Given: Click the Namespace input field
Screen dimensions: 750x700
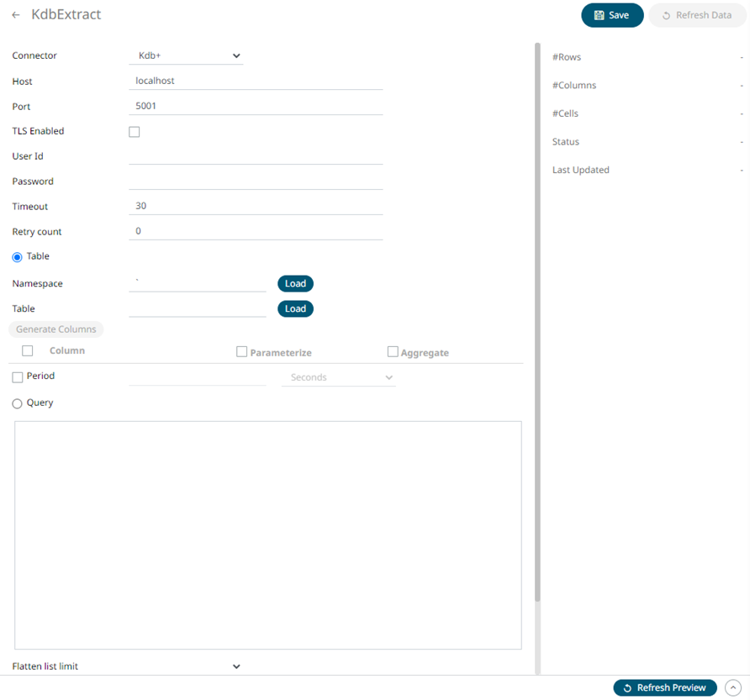Looking at the screenshot, I should (197, 283).
